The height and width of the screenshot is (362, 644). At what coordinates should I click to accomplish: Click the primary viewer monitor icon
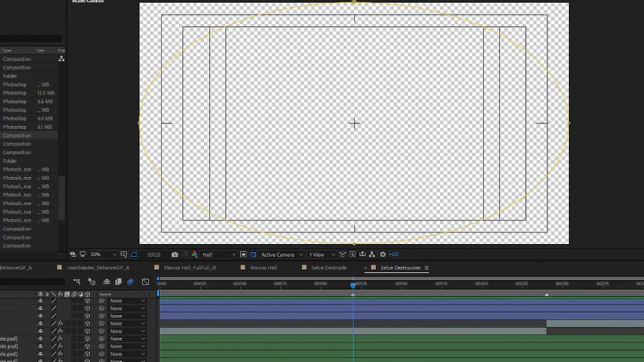click(x=83, y=255)
